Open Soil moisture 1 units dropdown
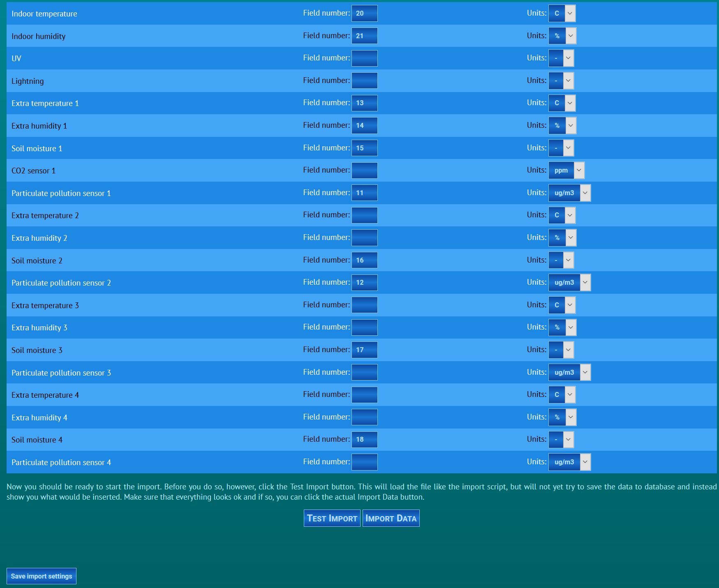719x588 pixels. pyautogui.click(x=561, y=148)
